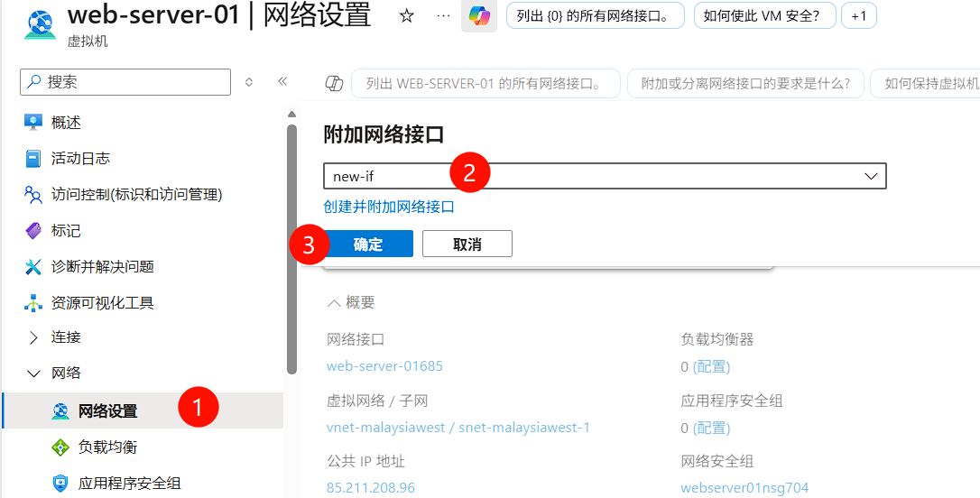Image resolution: width=980 pixels, height=498 pixels.
Task: Toggle the expand/collapse all arrows in the sidebar
Action: 249,82
